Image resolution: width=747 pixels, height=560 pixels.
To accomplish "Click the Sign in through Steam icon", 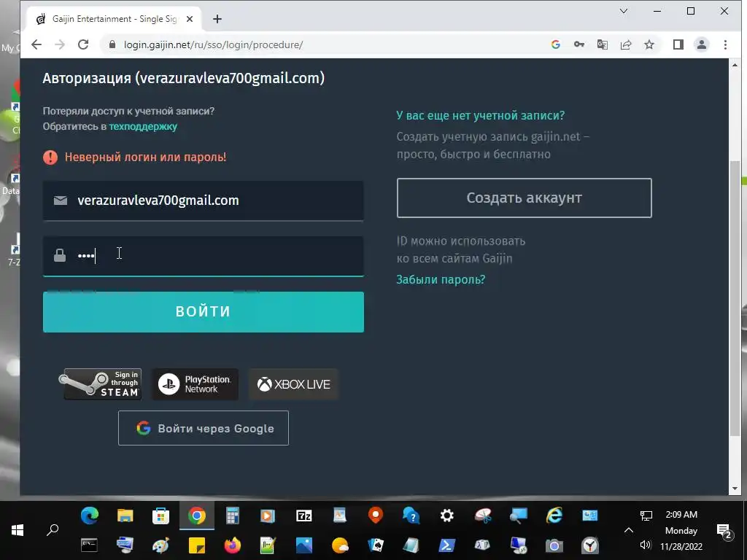I will click(x=102, y=384).
